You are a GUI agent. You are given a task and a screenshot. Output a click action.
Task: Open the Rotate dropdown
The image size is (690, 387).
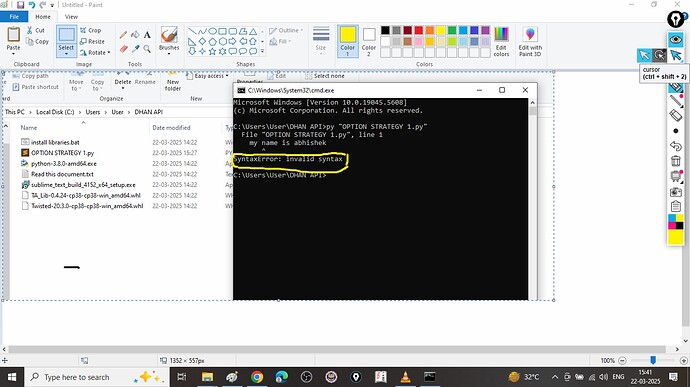click(x=95, y=52)
